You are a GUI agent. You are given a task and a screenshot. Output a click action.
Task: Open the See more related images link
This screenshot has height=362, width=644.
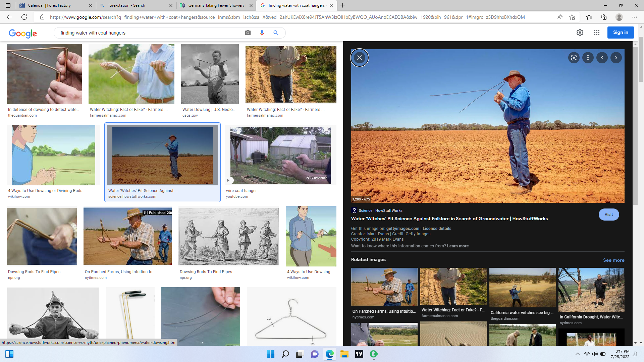point(613,260)
